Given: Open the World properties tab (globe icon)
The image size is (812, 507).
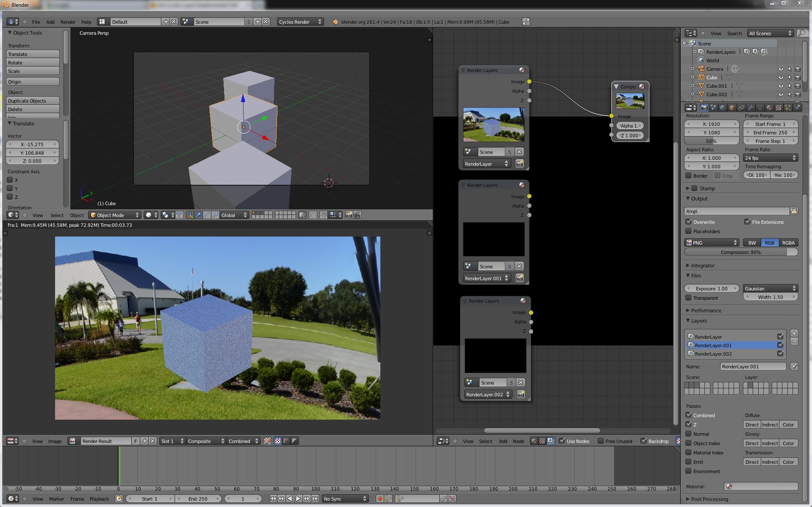Looking at the screenshot, I should 723,108.
